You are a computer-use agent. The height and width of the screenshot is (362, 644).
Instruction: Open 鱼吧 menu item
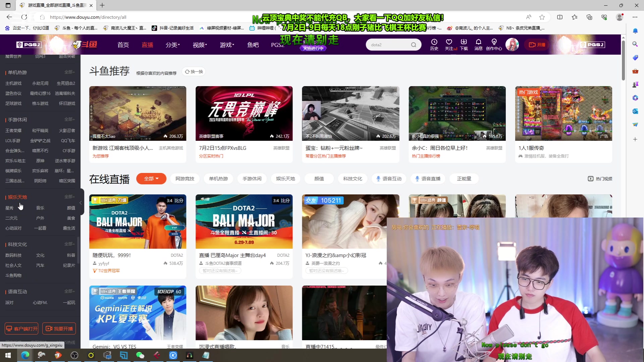(253, 45)
